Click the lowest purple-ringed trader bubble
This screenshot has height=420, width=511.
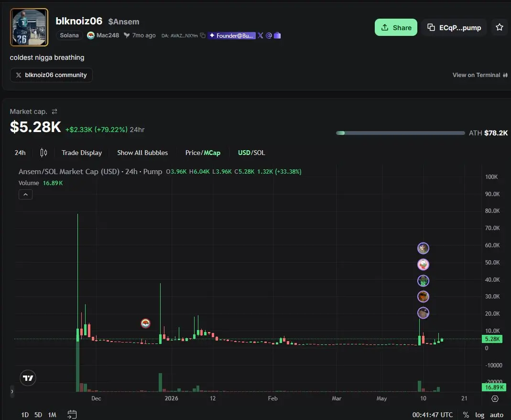click(423, 313)
